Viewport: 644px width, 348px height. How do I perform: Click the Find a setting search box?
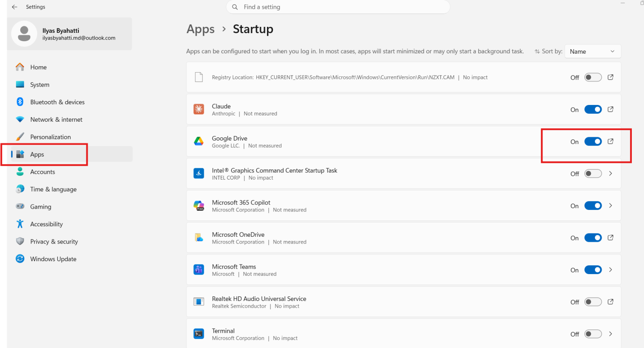338,7
